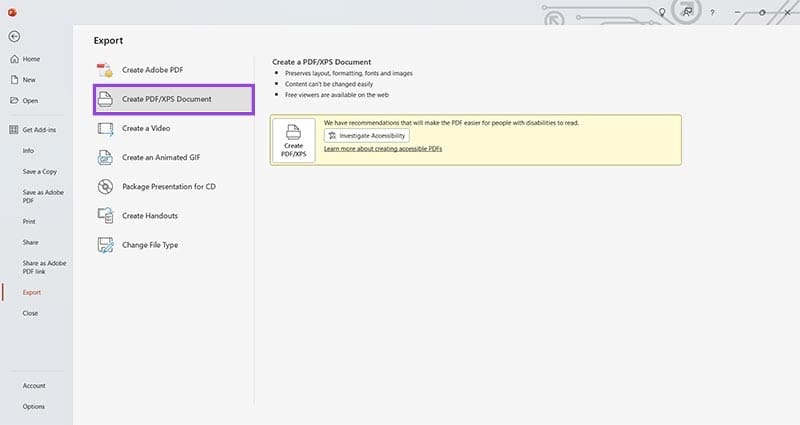The image size is (800, 425).
Task: Click "Content can't be changed easily" text
Action: 329,84
